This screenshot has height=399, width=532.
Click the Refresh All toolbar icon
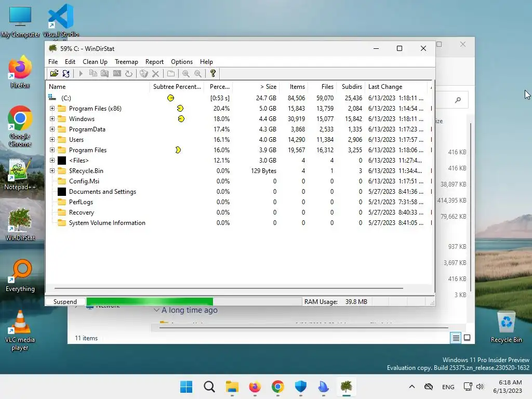(66, 73)
